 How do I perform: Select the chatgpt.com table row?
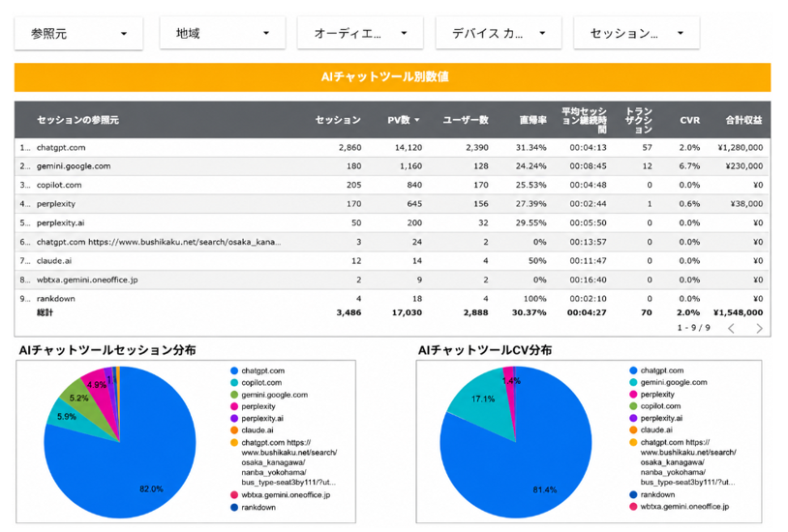392,148
